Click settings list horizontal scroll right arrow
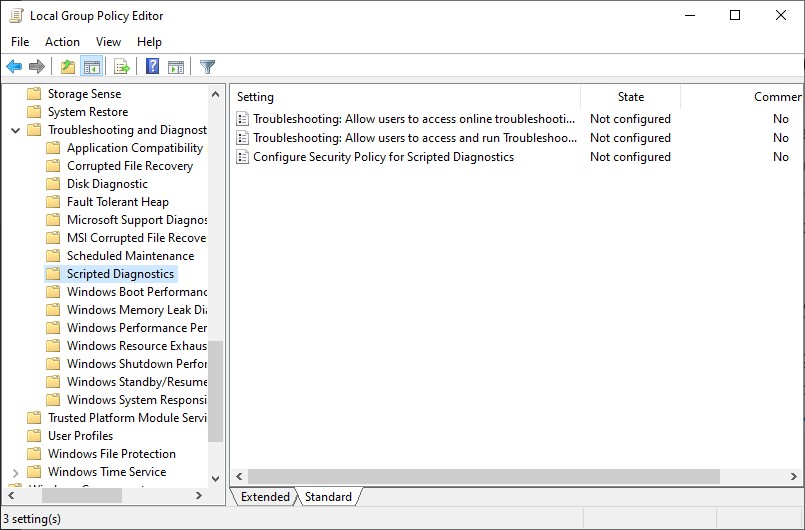This screenshot has height=530, width=805. click(794, 476)
